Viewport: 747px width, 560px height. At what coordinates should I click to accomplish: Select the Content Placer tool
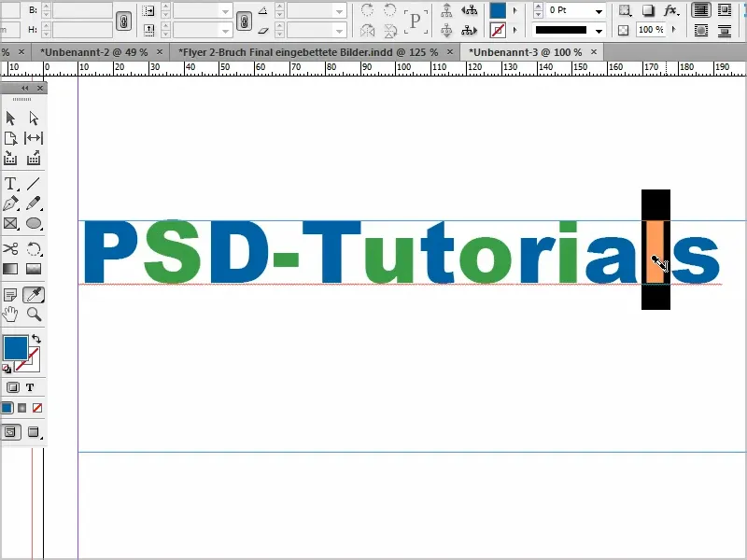coord(34,158)
